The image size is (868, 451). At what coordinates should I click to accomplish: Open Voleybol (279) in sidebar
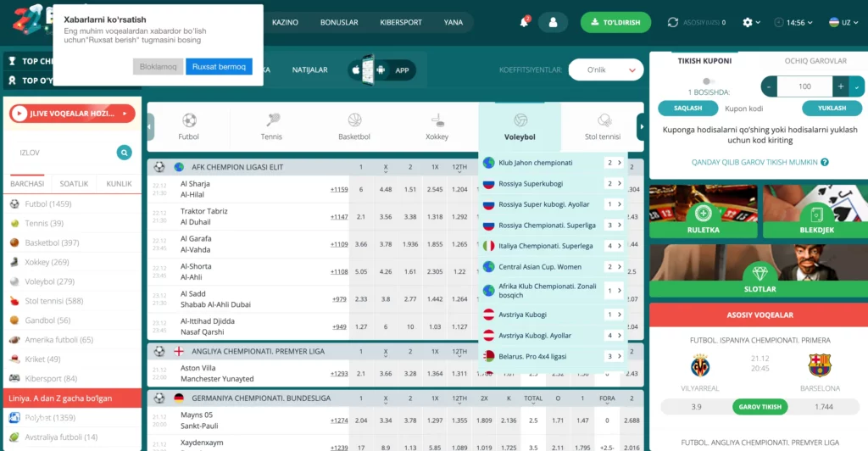point(72,281)
